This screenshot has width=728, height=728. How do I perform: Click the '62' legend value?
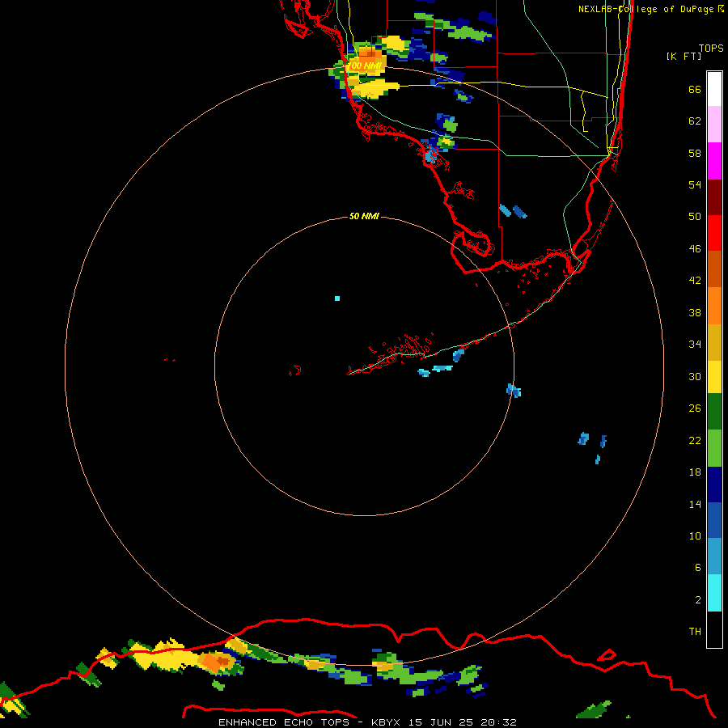pyautogui.click(x=695, y=121)
